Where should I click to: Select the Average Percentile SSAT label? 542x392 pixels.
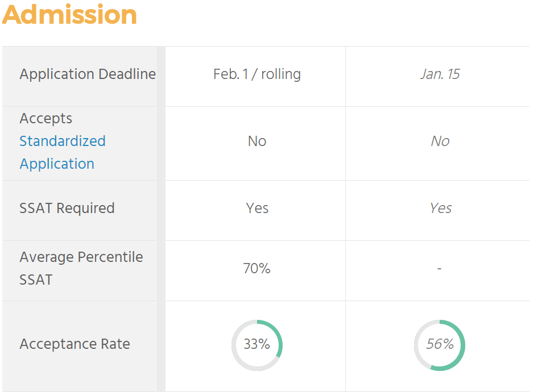(81, 268)
